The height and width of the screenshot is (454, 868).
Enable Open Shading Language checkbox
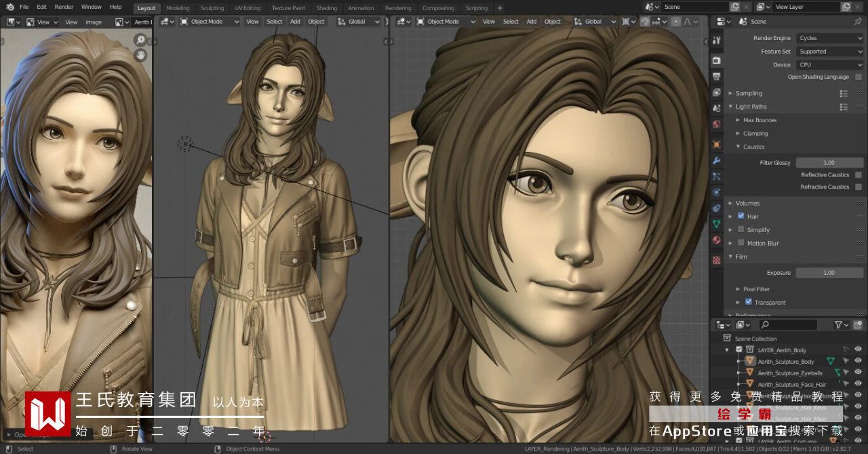tap(859, 77)
